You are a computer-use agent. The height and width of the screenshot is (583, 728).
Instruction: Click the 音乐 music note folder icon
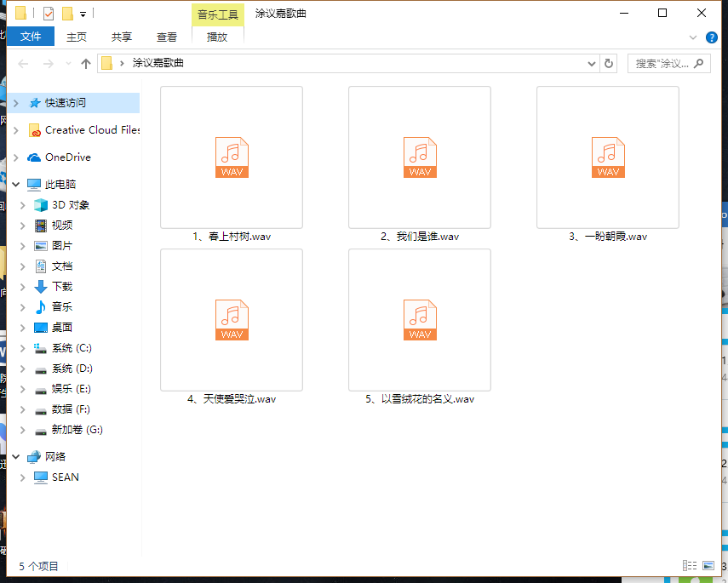pos(40,307)
